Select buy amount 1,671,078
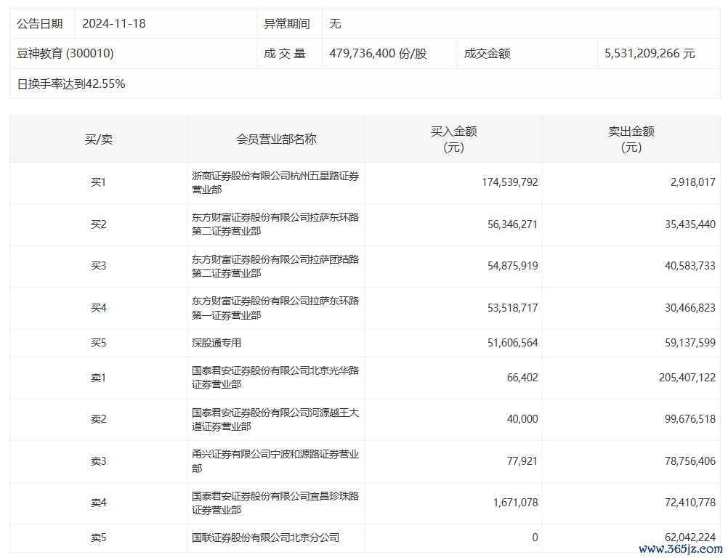The image size is (728, 560). [x=515, y=503]
